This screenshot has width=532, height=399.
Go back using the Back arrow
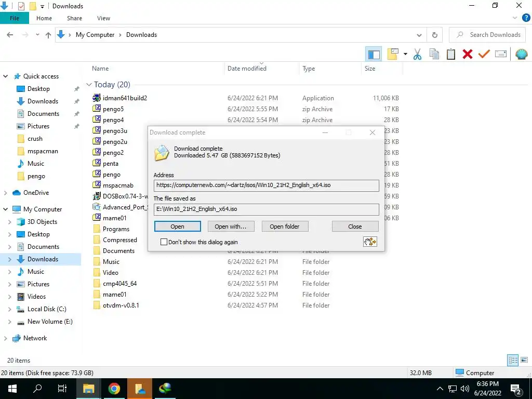[10, 35]
